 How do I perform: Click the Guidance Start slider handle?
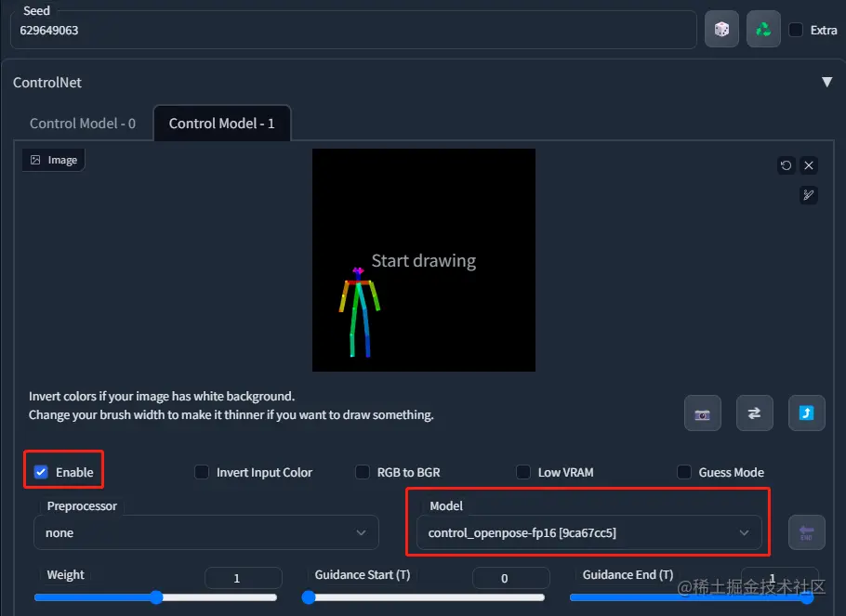[309, 597]
